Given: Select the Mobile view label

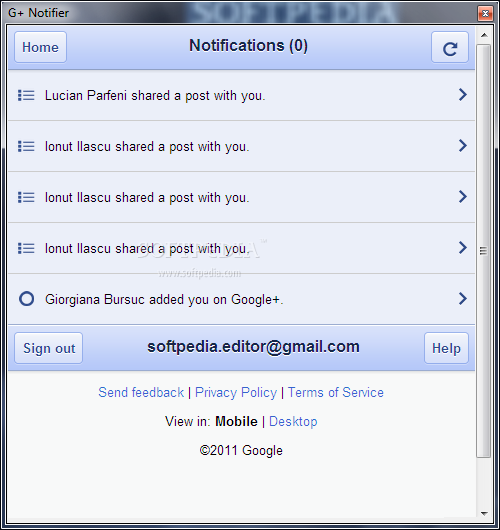Looking at the screenshot, I should pos(236,421).
